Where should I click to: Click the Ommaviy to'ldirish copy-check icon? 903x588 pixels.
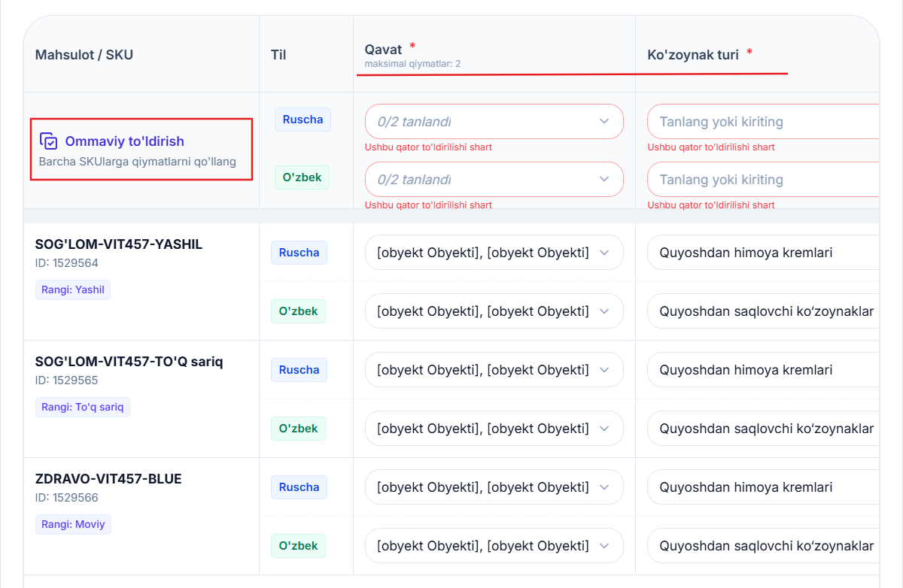coord(49,141)
